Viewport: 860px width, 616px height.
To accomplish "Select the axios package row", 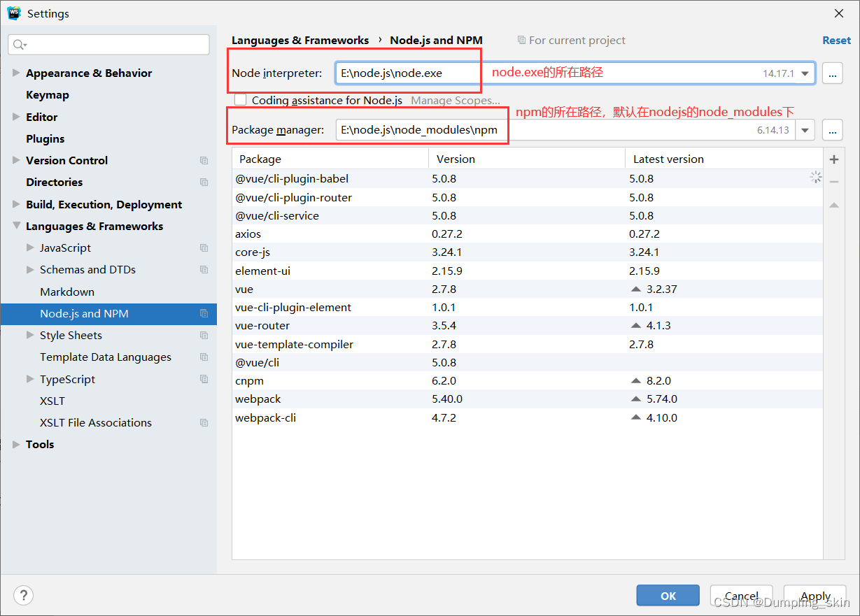I will coord(528,234).
